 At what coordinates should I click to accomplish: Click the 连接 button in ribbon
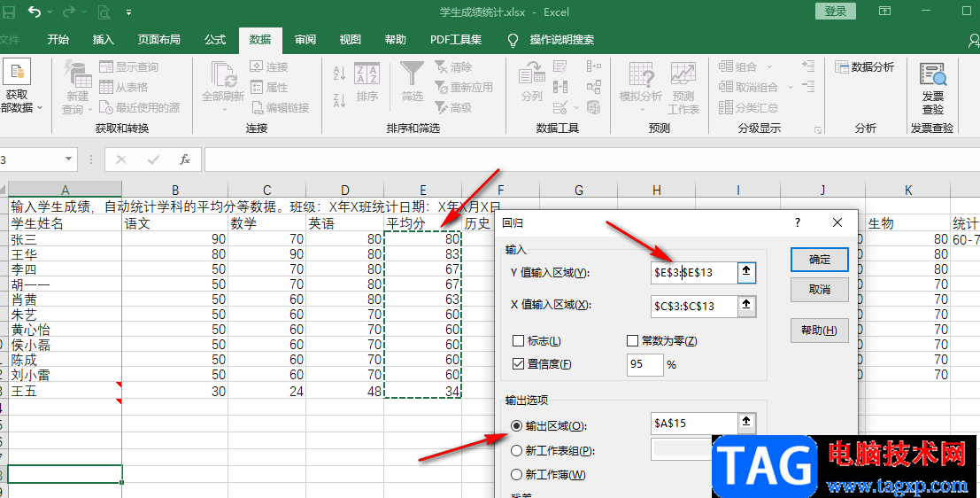pos(269,67)
